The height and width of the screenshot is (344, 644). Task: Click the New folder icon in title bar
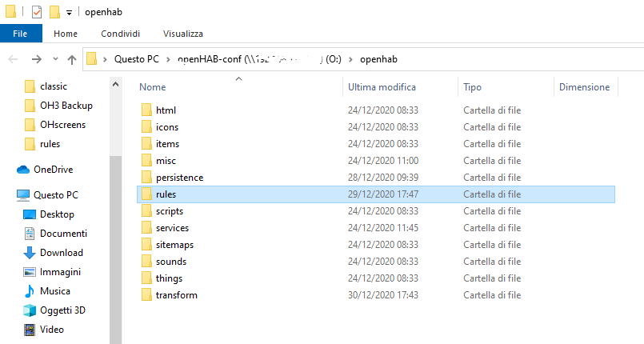(x=54, y=12)
